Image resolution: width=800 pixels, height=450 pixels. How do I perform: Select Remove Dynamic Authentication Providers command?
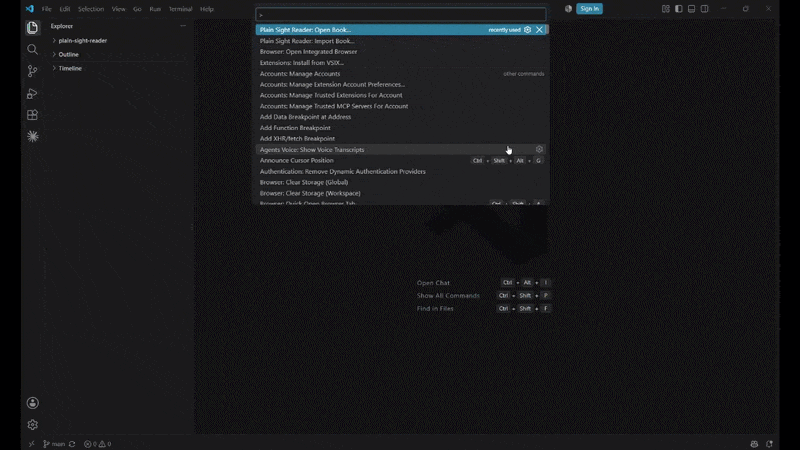point(402,171)
